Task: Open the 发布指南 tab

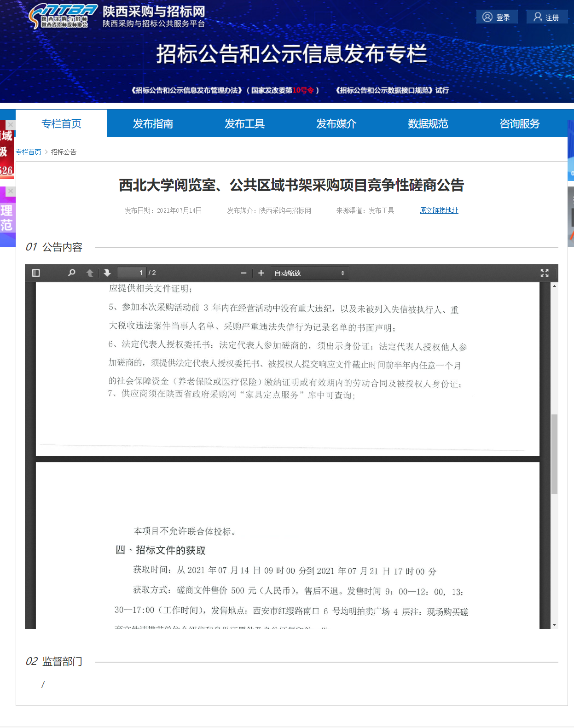Action: (153, 123)
